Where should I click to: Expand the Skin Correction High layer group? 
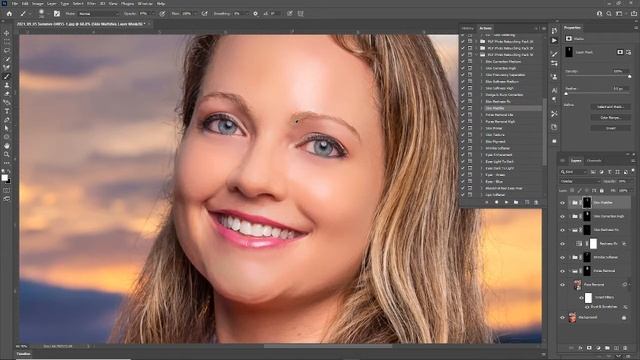(570, 216)
